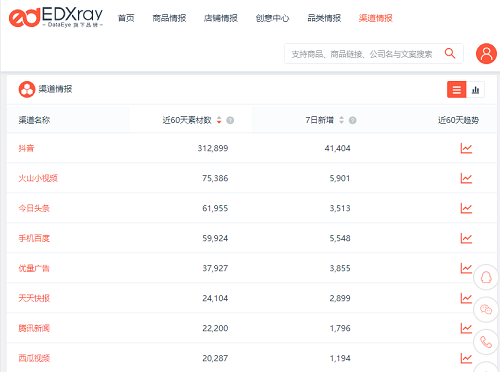500x372 pixels.
Task: View 60-day trend chart for 西瓜视频
Action: click(x=466, y=358)
